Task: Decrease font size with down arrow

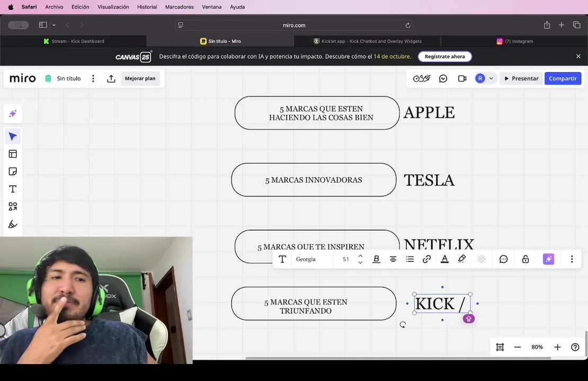Action: pyautogui.click(x=360, y=262)
